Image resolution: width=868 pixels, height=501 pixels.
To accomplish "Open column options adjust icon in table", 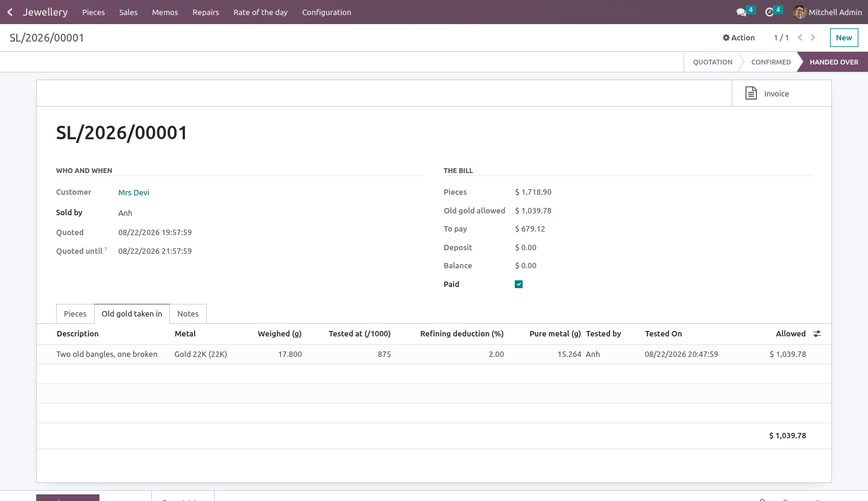I will tap(817, 333).
